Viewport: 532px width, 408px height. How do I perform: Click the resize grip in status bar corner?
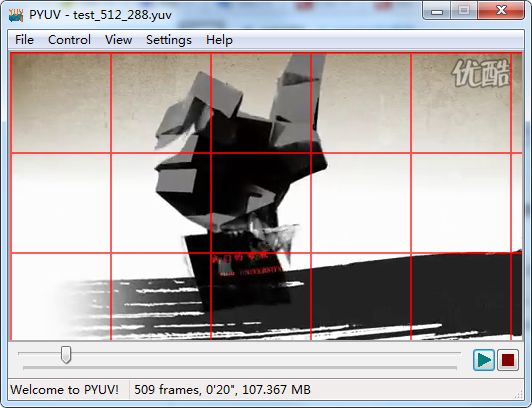[518, 394]
